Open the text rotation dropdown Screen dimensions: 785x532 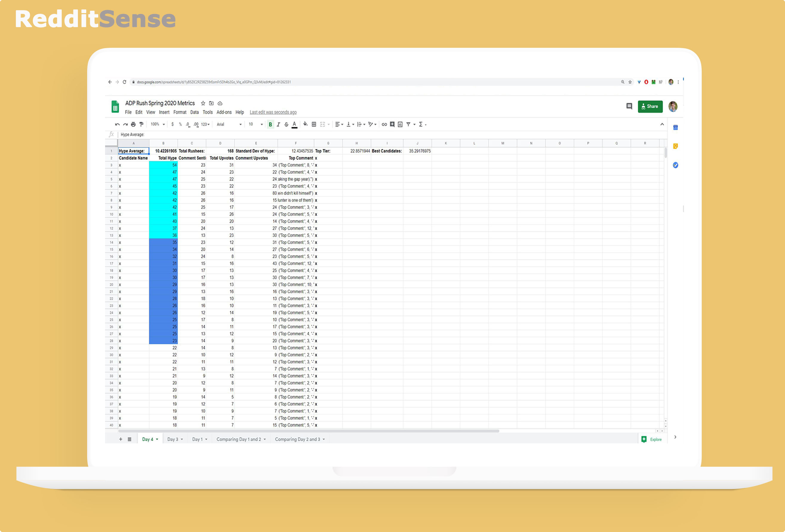click(x=372, y=124)
